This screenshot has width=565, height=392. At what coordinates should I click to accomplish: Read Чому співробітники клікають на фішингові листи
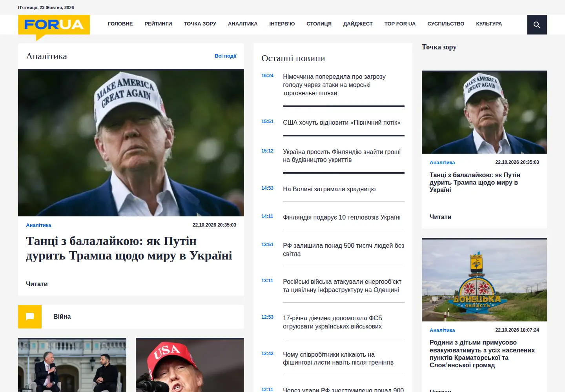click(x=338, y=359)
